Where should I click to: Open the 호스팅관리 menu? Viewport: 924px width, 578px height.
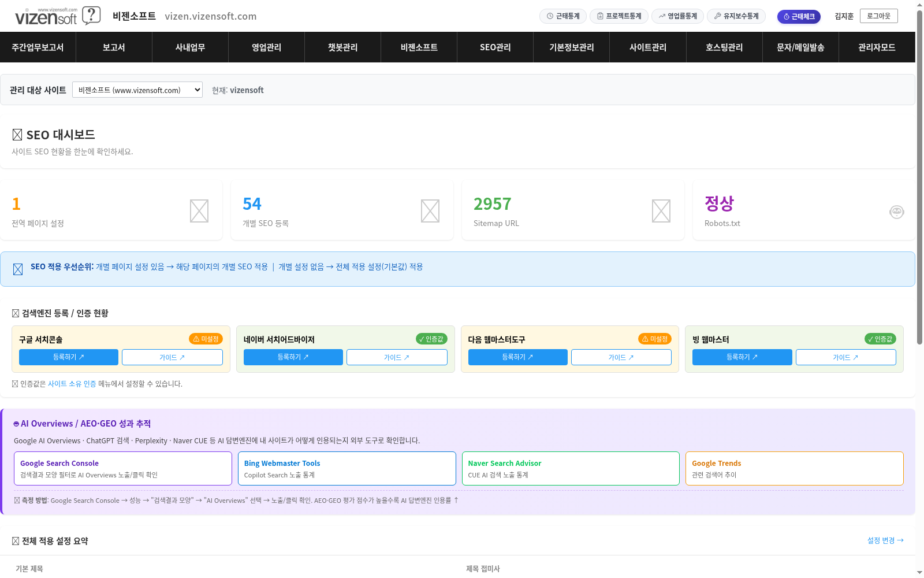click(724, 47)
